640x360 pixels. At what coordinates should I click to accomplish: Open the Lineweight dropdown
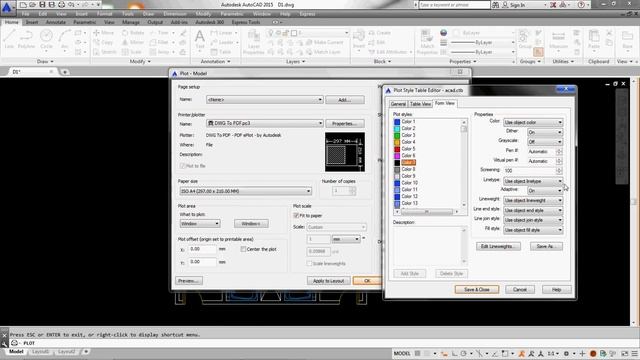pos(533,200)
